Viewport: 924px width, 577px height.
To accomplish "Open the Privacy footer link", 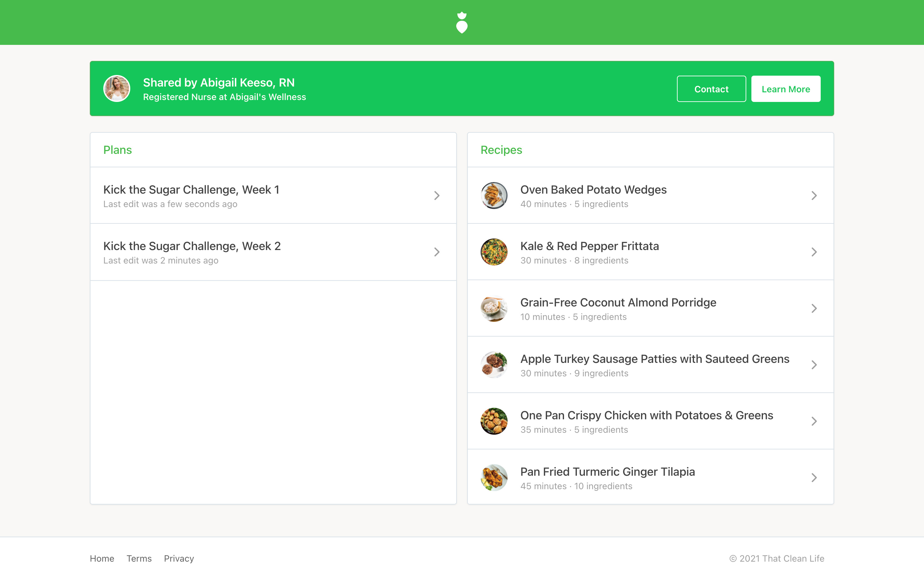I will (x=179, y=558).
